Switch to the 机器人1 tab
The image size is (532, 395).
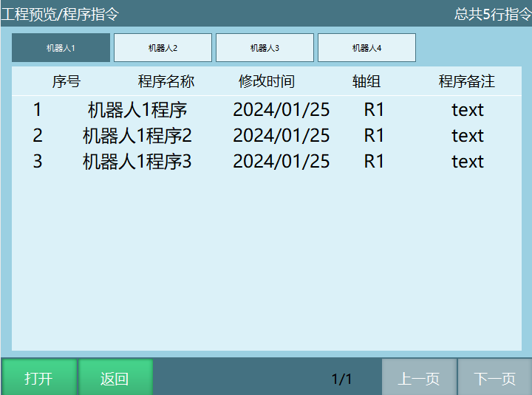tap(61, 48)
